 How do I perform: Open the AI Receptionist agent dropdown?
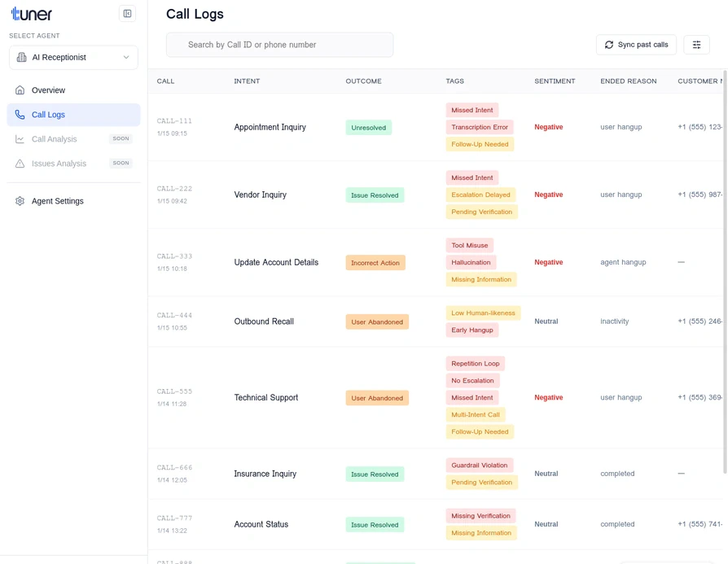tap(73, 57)
